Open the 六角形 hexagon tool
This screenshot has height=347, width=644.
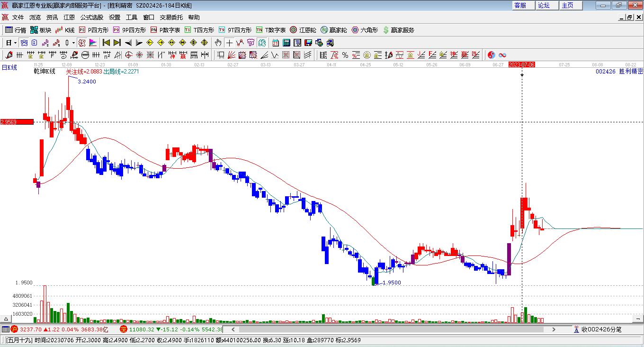tap(365, 30)
